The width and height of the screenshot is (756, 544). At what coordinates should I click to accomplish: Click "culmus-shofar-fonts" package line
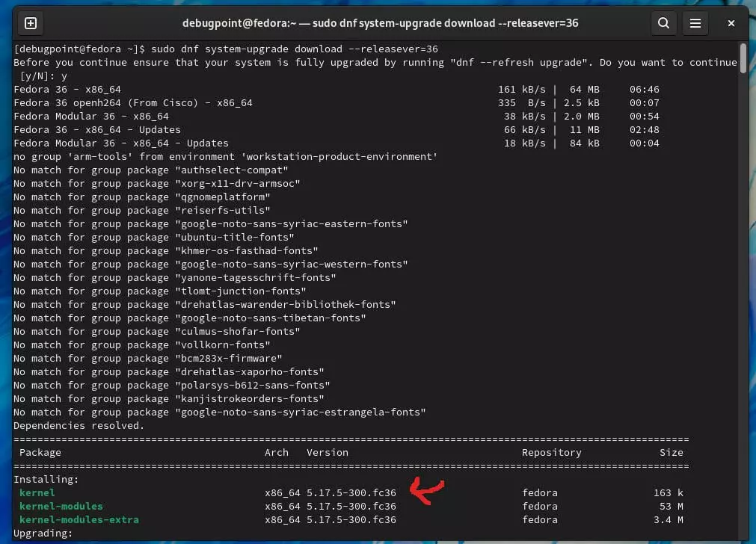[x=157, y=332]
